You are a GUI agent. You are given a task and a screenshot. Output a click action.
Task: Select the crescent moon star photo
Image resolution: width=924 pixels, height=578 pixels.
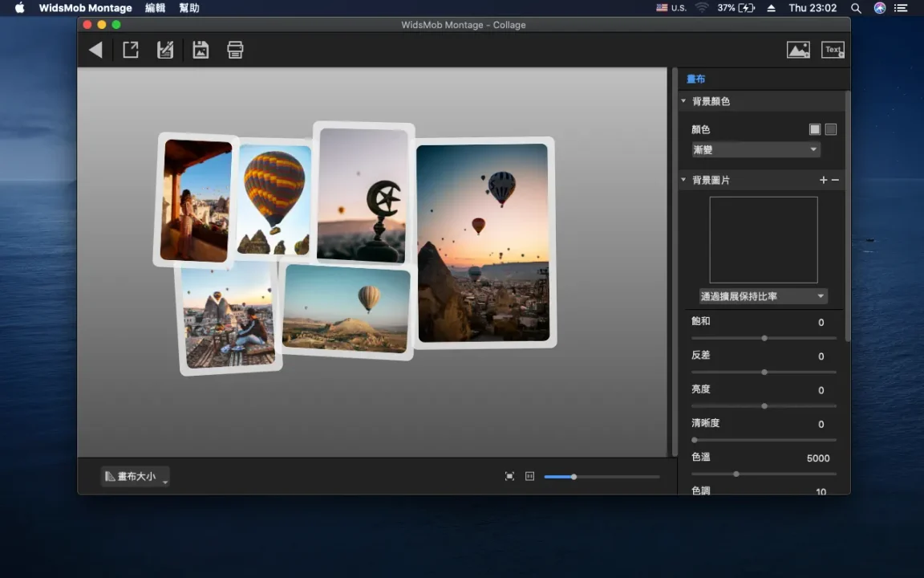(x=363, y=194)
